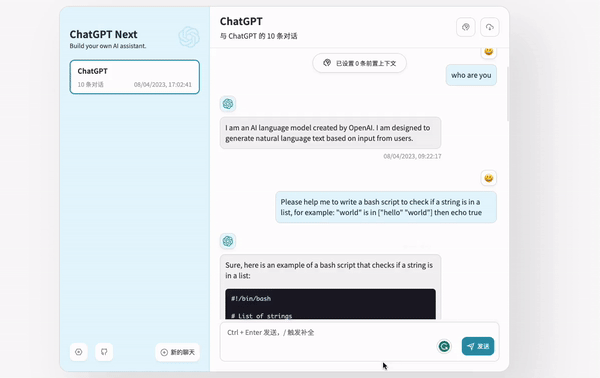Image resolution: width=600 pixels, height=378 pixels.
Task: Click the sidebar date 08/04/2023, 17:02:41
Action: [x=163, y=85]
